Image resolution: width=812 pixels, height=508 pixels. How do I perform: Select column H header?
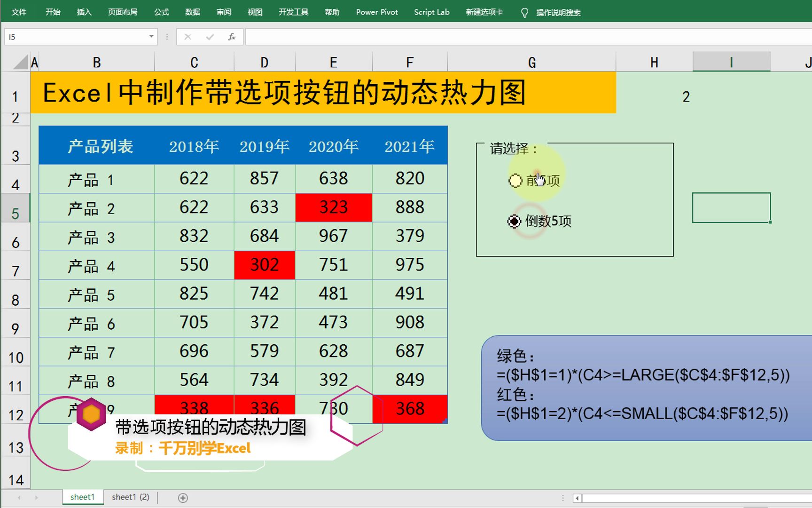(654, 62)
